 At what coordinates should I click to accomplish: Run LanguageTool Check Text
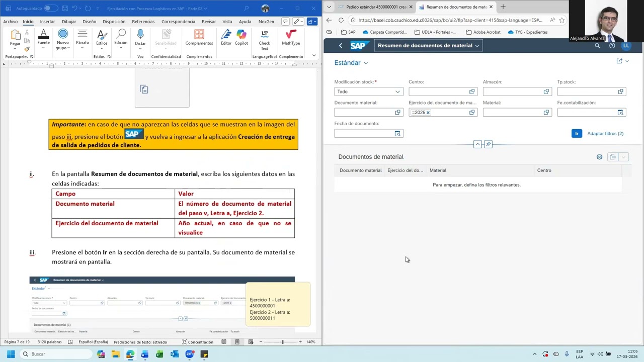[x=264, y=40]
